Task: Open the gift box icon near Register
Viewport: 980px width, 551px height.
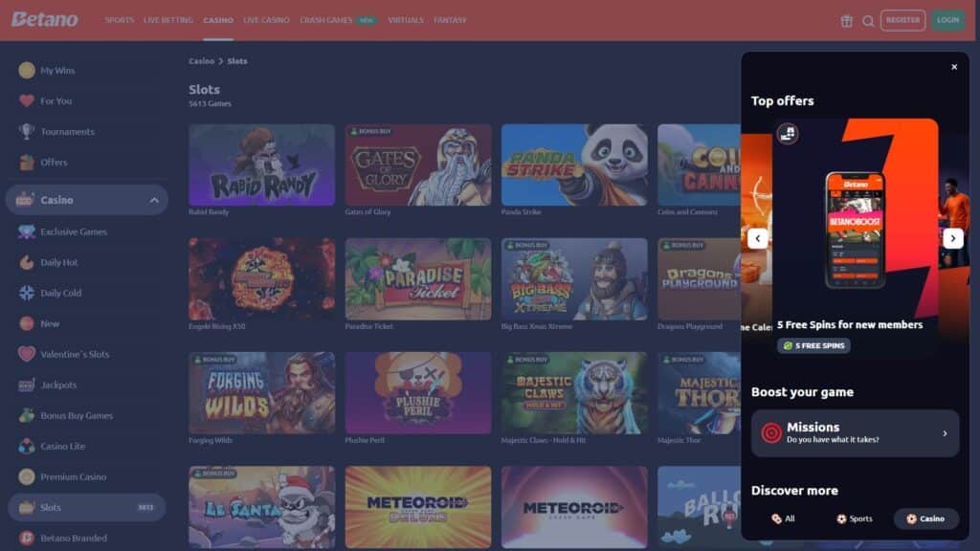Action: (845, 19)
